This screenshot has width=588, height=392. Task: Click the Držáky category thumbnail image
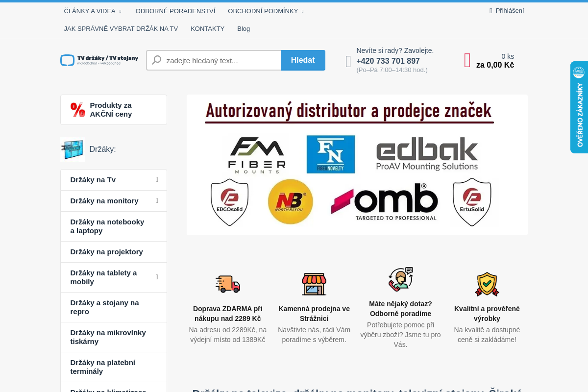(x=73, y=149)
